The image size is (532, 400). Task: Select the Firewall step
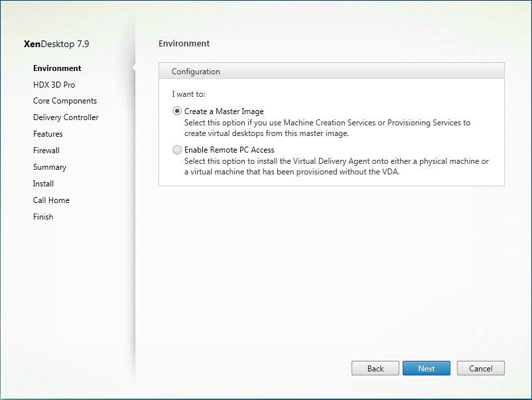pyautogui.click(x=46, y=151)
